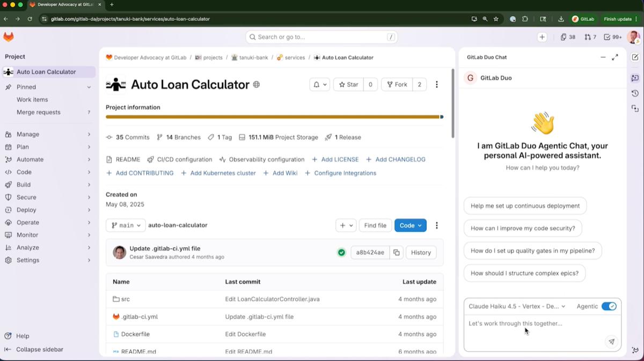The width and height of the screenshot is (644, 361).
Task: Open the .gitlab-ci.yml file
Action: (139, 317)
